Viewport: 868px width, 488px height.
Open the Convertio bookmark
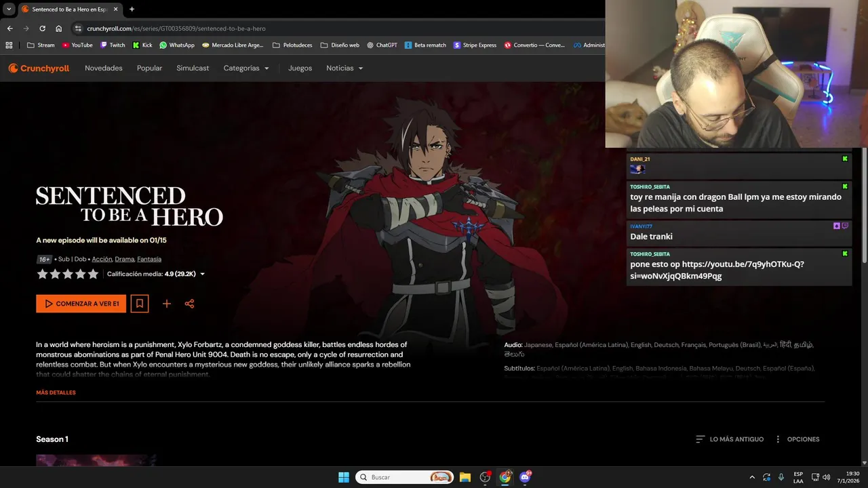[534, 45]
